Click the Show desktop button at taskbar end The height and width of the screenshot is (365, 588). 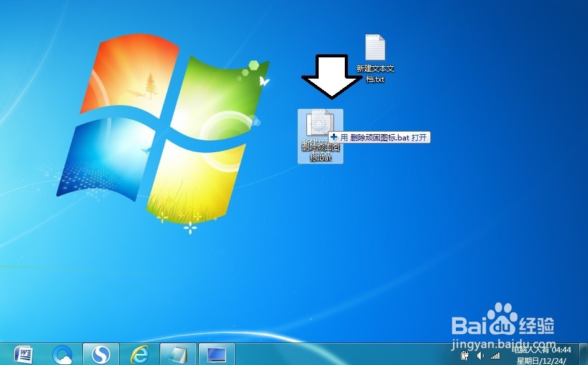pyautogui.click(x=584, y=354)
